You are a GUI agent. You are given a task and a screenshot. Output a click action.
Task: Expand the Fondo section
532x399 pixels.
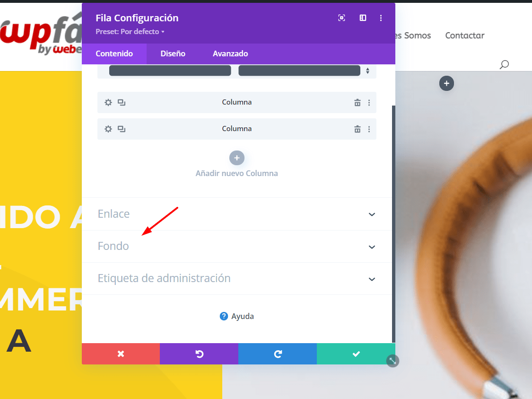(x=237, y=246)
